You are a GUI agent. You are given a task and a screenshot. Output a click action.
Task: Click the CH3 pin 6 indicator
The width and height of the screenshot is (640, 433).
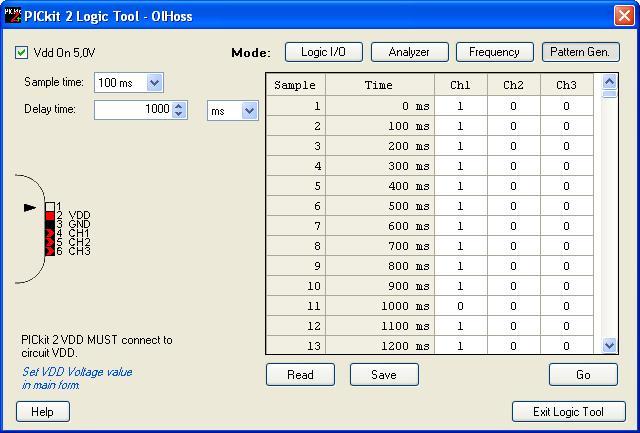coord(50,251)
